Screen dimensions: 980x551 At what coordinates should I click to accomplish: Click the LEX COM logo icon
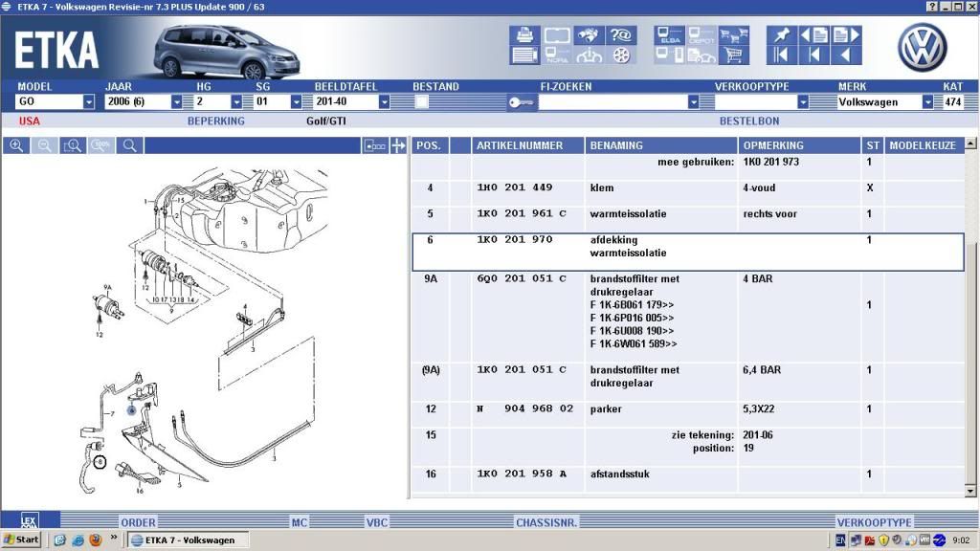tap(30, 519)
